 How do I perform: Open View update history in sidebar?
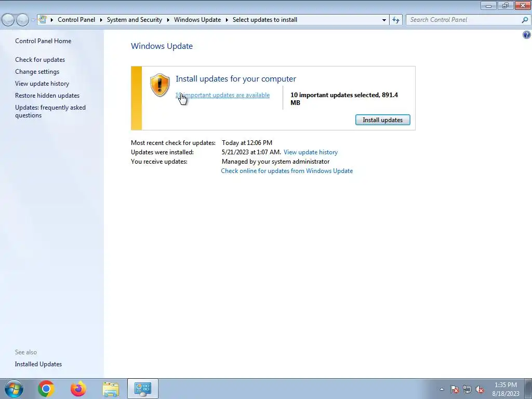point(42,84)
